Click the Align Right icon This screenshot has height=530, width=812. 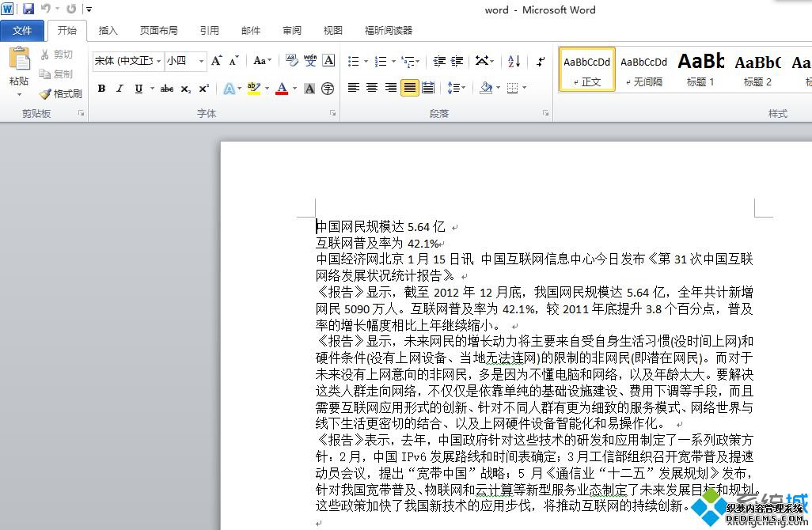pos(391,88)
